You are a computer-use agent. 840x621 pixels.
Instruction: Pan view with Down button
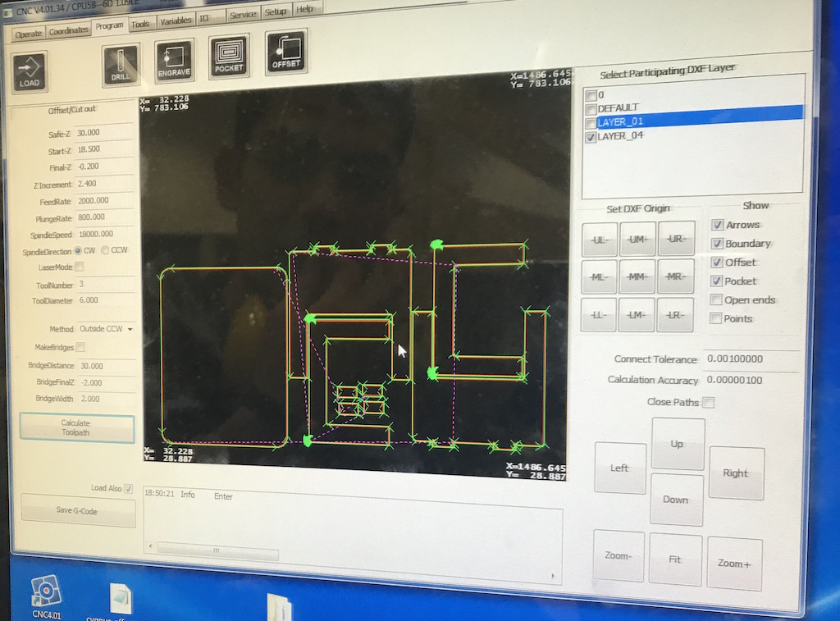point(676,500)
